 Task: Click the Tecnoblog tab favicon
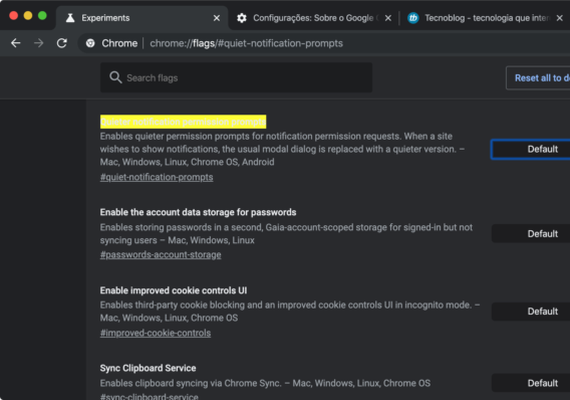413,18
